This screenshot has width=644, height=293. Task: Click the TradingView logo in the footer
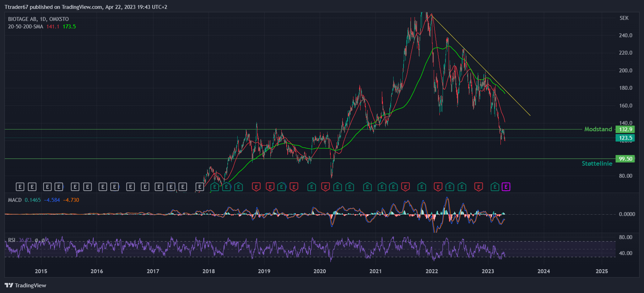click(x=25, y=285)
